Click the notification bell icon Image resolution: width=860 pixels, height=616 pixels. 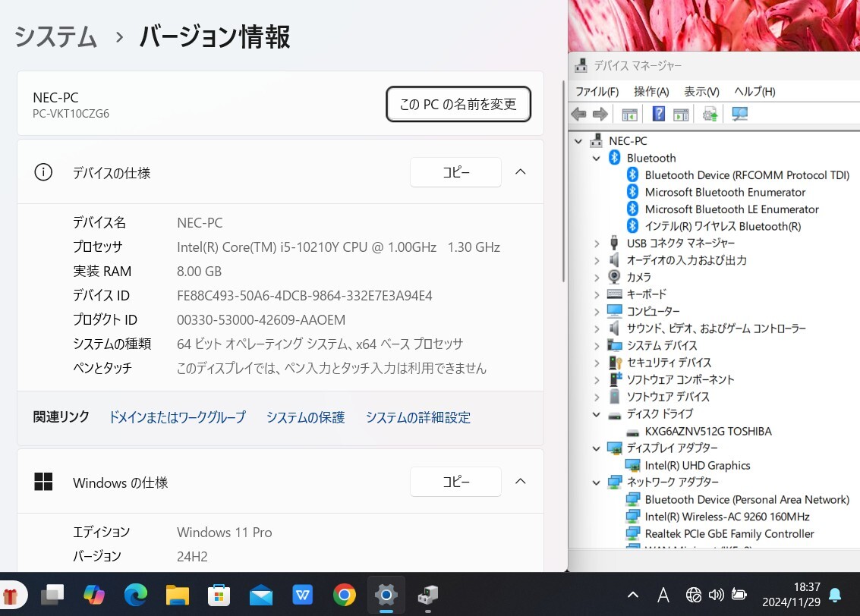click(x=835, y=596)
